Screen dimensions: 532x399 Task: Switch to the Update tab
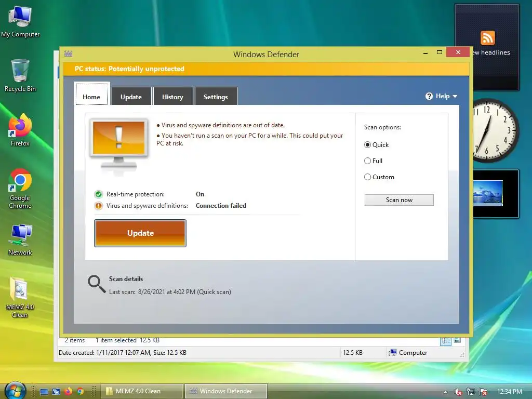(x=131, y=96)
